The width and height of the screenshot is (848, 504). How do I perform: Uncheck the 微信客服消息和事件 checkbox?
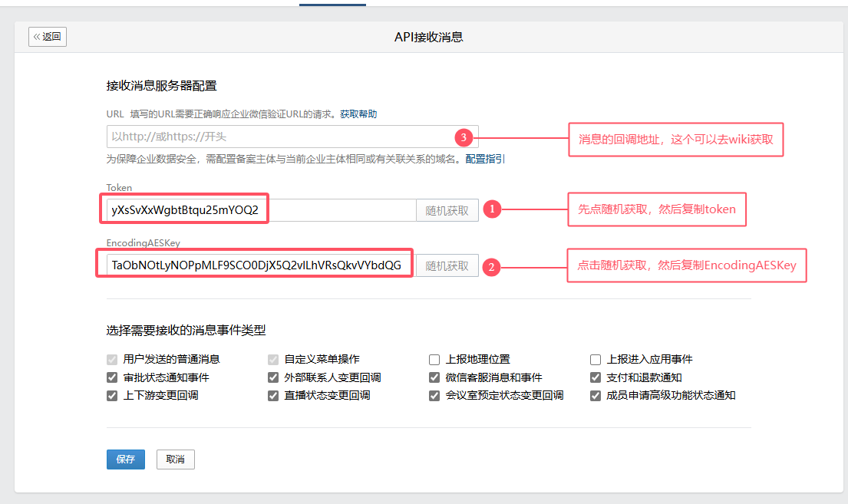pyautogui.click(x=434, y=377)
